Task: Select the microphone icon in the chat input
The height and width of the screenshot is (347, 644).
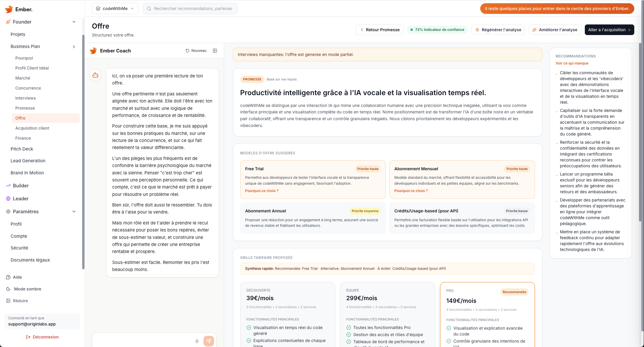Action: tap(197, 341)
